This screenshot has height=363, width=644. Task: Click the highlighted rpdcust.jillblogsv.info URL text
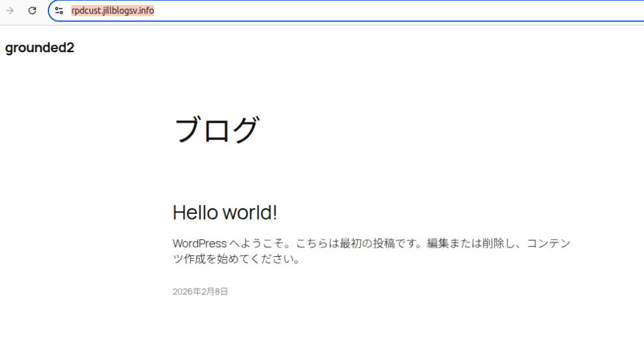[x=112, y=11]
